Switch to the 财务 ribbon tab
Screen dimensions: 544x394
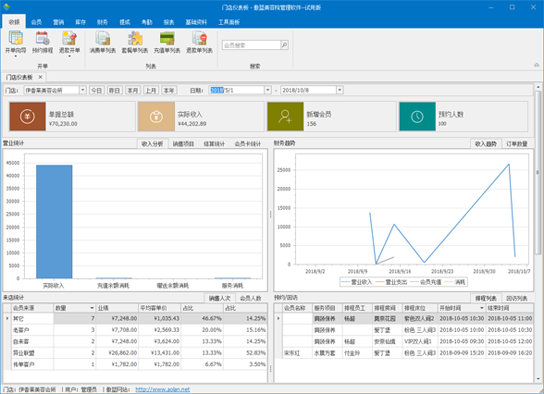[102, 22]
